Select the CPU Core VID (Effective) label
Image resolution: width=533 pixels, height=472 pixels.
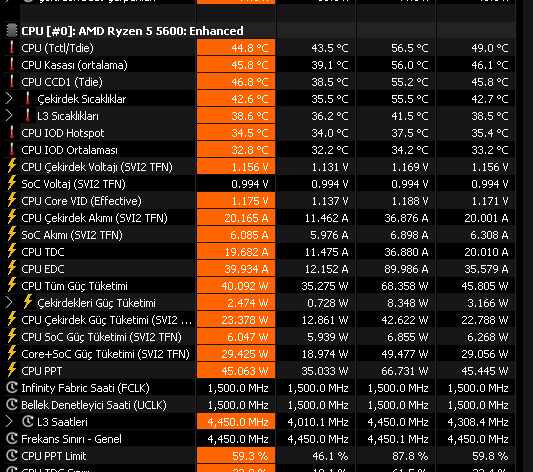coord(81,201)
